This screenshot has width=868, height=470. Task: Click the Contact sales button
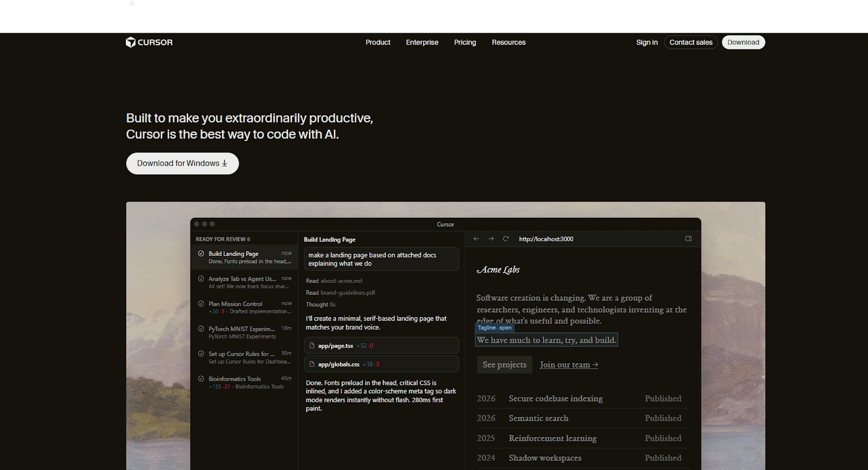691,42
